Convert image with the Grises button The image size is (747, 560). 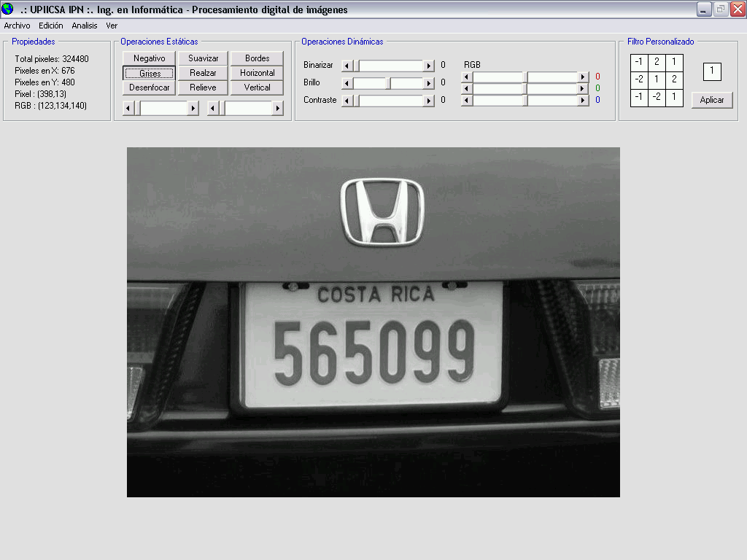149,74
